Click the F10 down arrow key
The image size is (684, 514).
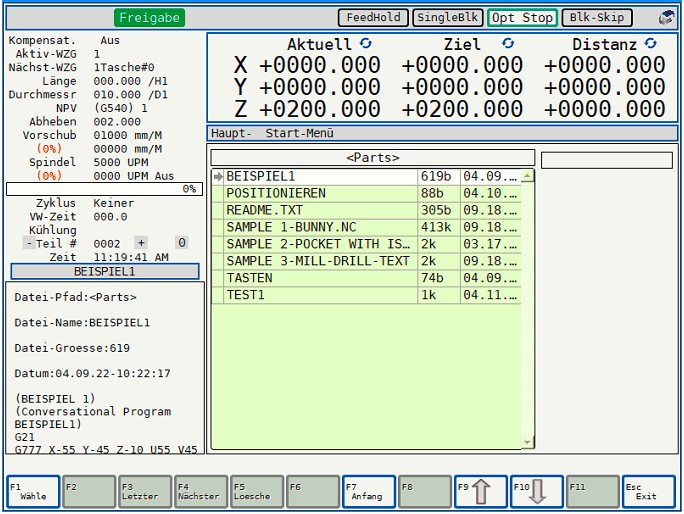(x=537, y=491)
